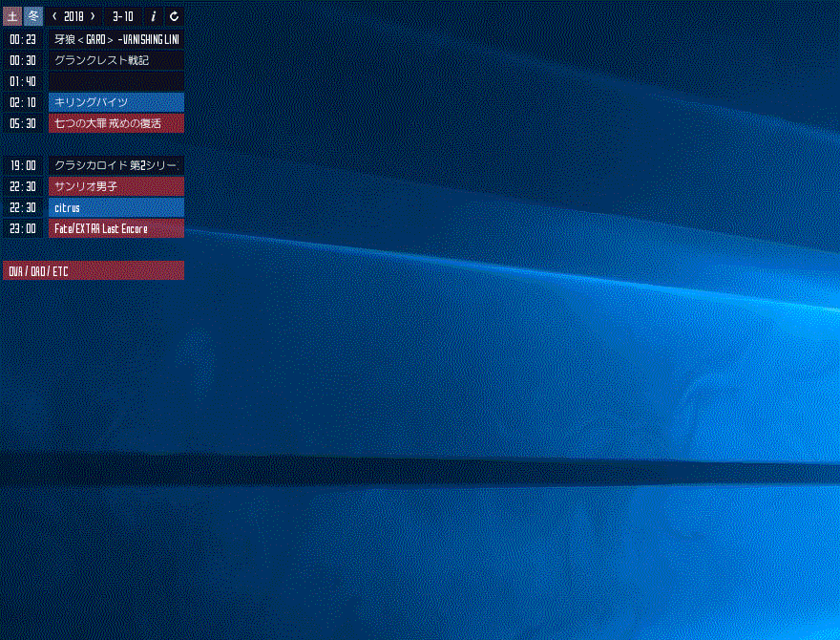The height and width of the screenshot is (640, 840).
Task: Open the 七つの大罪 戒めの復活 entry
Action: click(x=116, y=123)
